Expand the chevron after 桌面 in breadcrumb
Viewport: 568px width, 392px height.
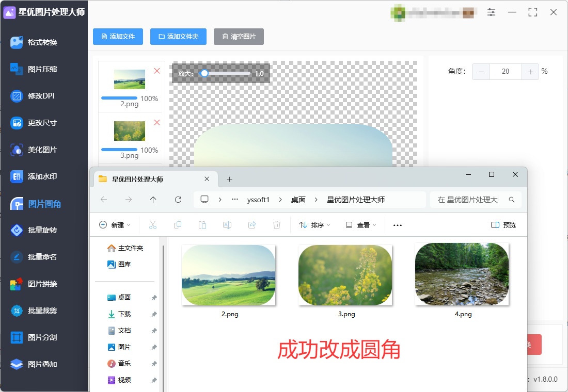click(x=316, y=200)
